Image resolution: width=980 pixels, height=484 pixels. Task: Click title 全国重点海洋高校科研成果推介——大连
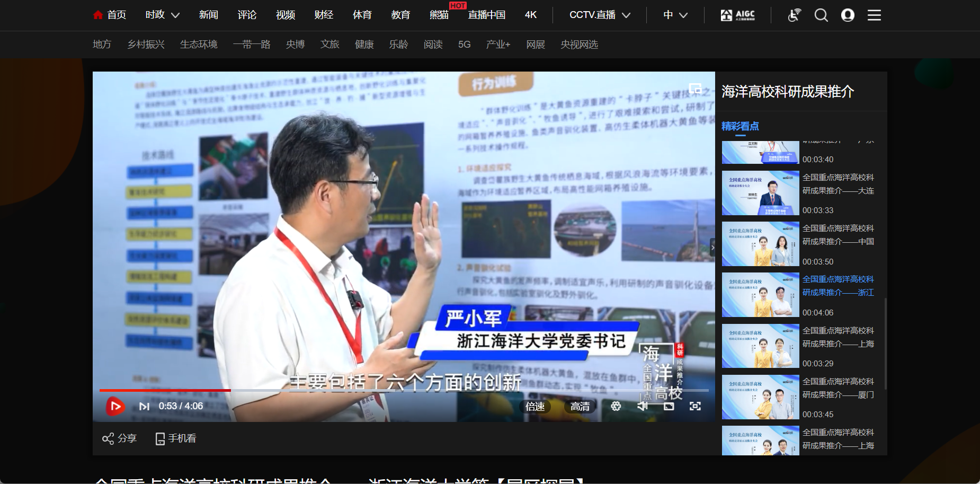(838, 184)
